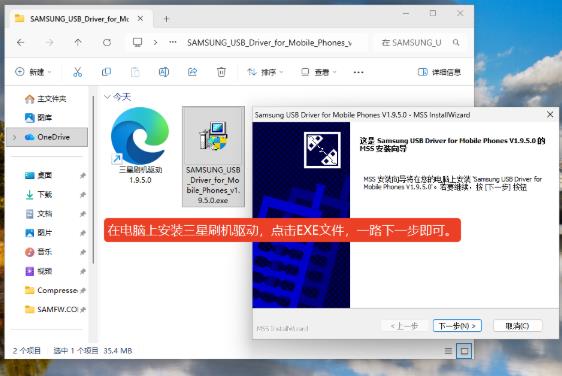Unpin 下载 with its pin icon
Image resolution: width=562 pixels, height=376 pixels.
click(x=83, y=195)
